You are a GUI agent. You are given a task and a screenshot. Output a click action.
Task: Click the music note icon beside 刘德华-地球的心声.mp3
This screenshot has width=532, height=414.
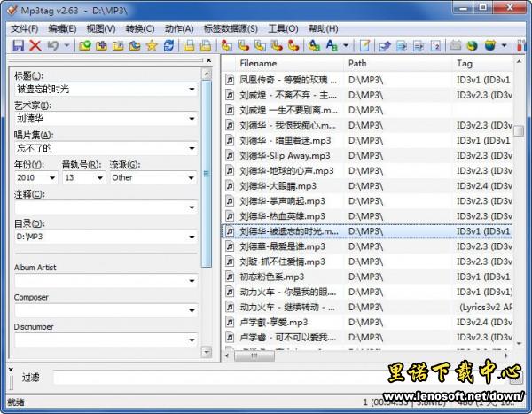[x=230, y=171]
